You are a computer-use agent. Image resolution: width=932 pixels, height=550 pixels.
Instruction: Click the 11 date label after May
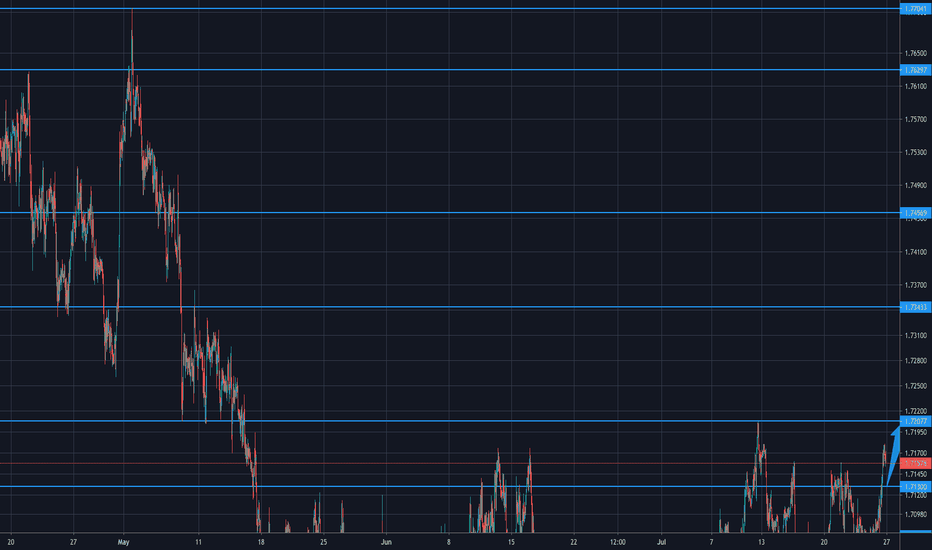199,542
